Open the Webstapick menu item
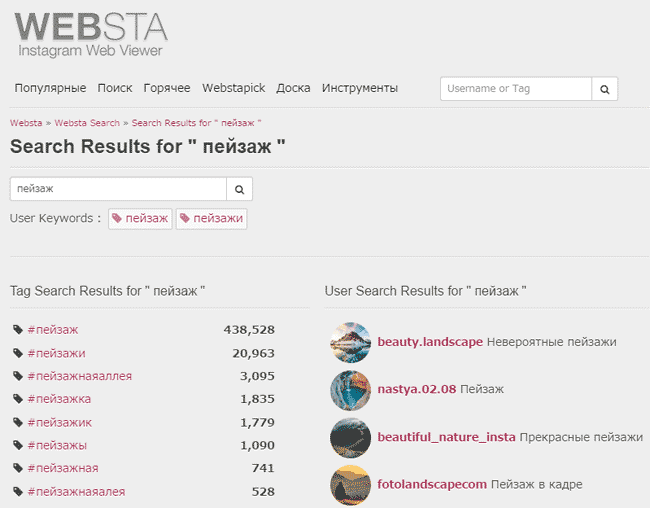650x508 pixels. pyautogui.click(x=233, y=88)
